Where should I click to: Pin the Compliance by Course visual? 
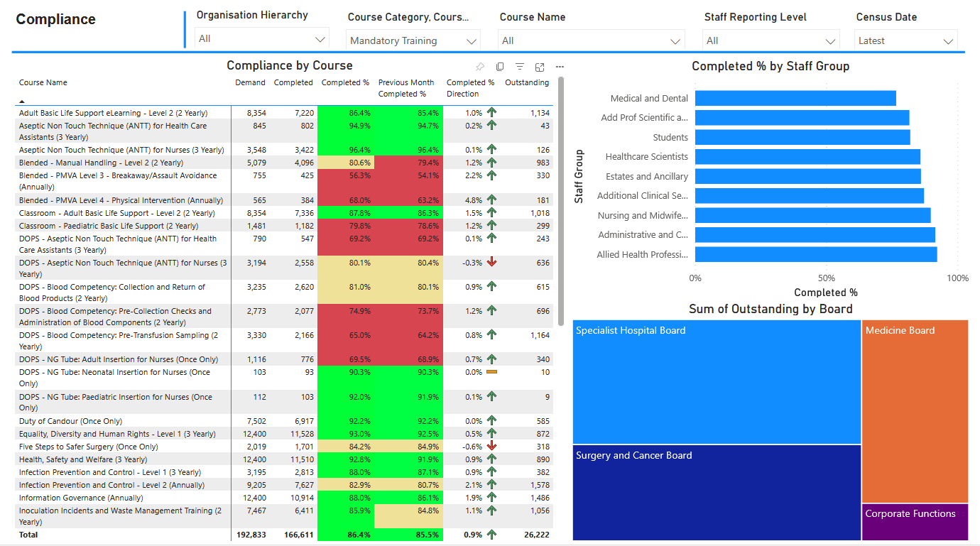pyautogui.click(x=480, y=67)
